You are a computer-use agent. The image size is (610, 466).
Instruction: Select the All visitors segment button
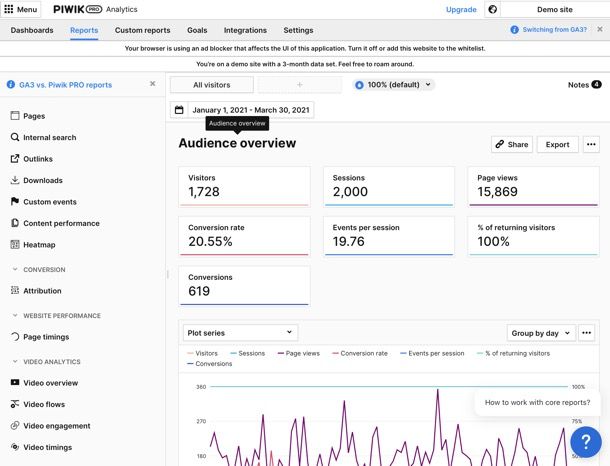click(212, 84)
